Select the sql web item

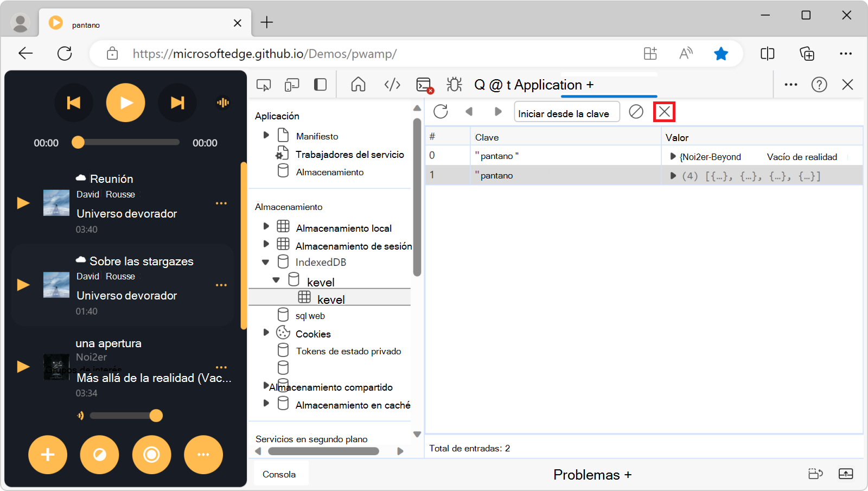pyautogui.click(x=310, y=316)
